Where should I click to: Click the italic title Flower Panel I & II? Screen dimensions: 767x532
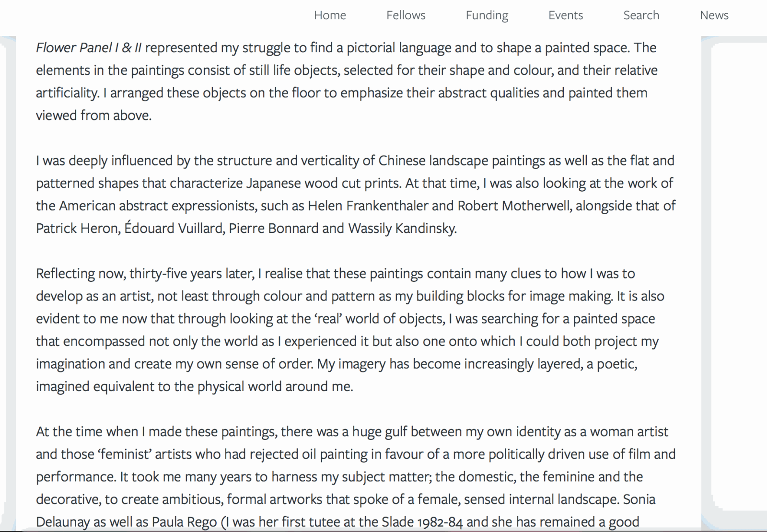pos(89,48)
